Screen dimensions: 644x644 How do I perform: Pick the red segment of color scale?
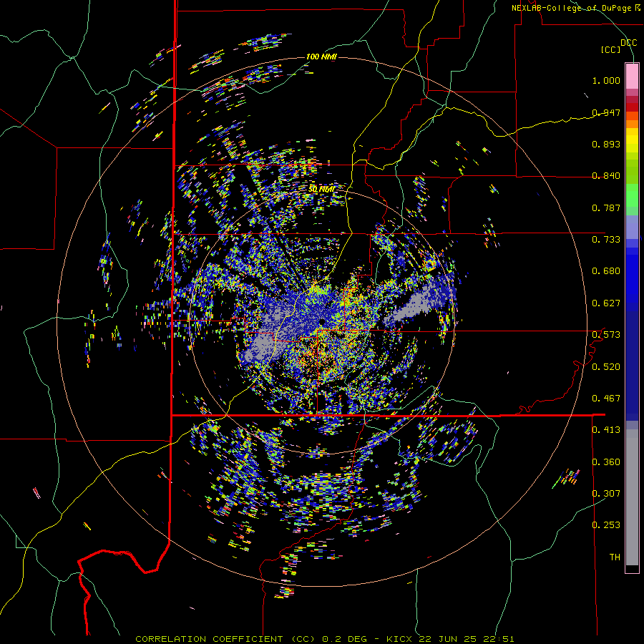pyautogui.click(x=632, y=107)
